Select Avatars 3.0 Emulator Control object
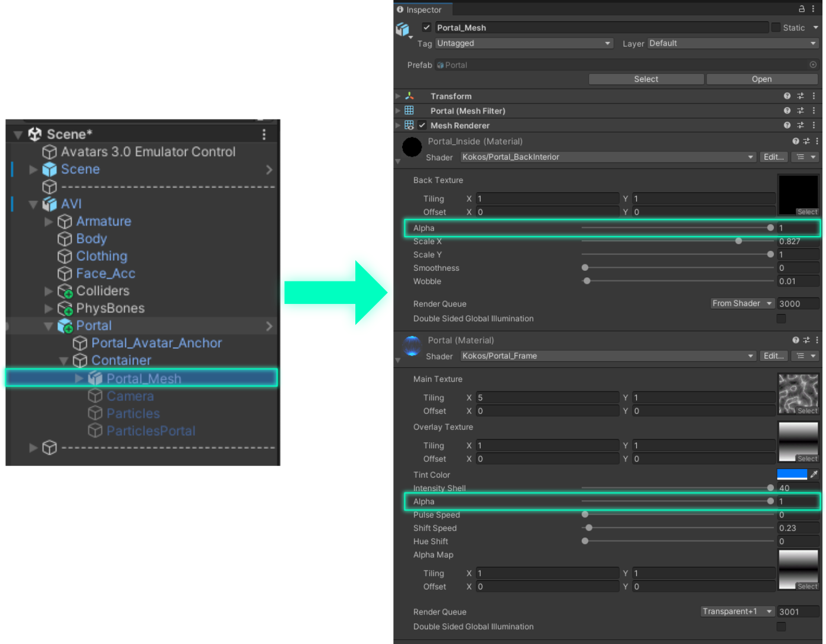Image resolution: width=826 pixels, height=644 pixels. pyautogui.click(x=148, y=152)
